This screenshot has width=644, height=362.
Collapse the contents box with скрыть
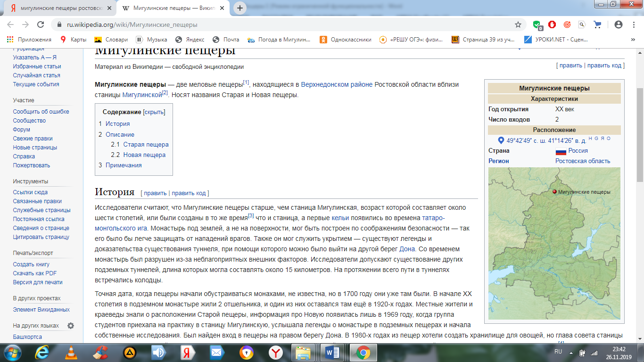tap(154, 112)
